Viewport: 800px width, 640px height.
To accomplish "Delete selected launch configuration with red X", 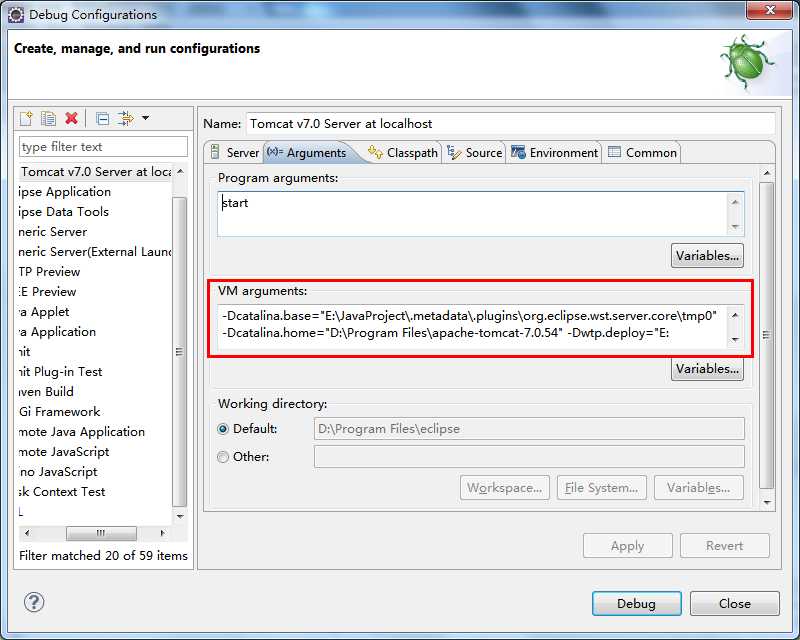I will (x=71, y=118).
